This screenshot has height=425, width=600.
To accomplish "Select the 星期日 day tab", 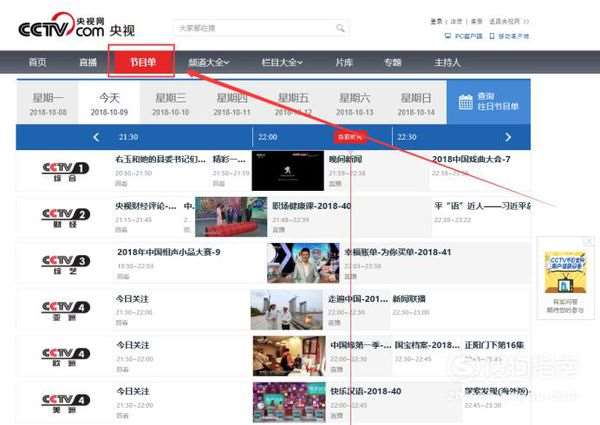I will point(416,103).
